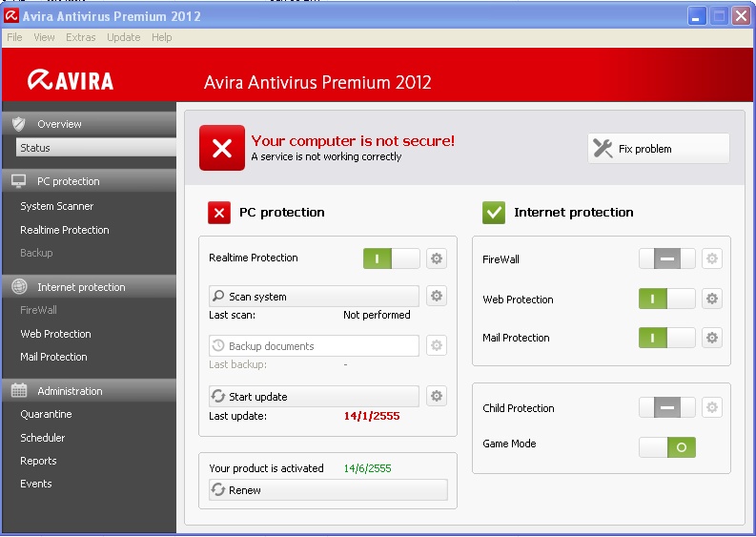Screen dimensions: 756x537
Task: Open Web Protection in the sidebar
Action: tap(55, 334)
